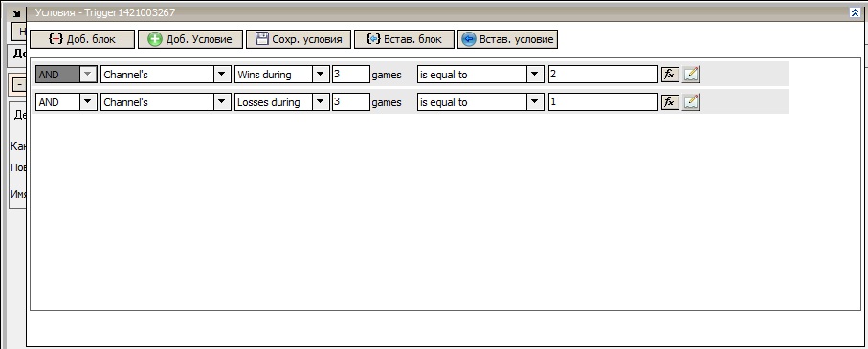Click the notepad edit icon in Wins row
Screen dimensions: 868x349
(x=691, y=75)
